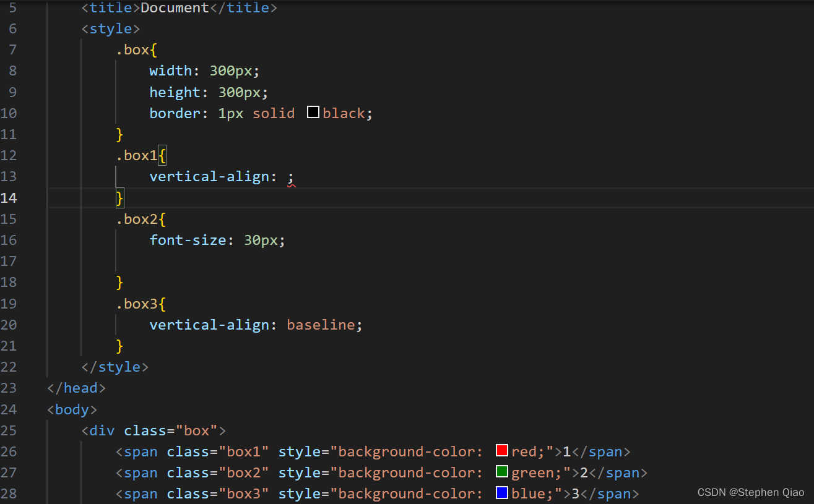Click the '.box3' selector
The image size is (814, 504).
[x=137, y=304]
